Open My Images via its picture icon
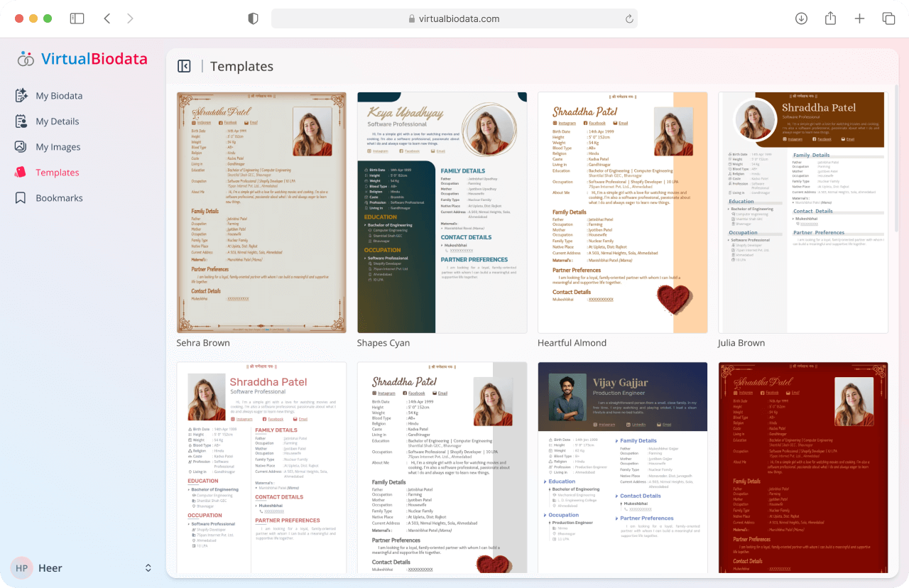The image size is (909, 588). pos(21,146)
